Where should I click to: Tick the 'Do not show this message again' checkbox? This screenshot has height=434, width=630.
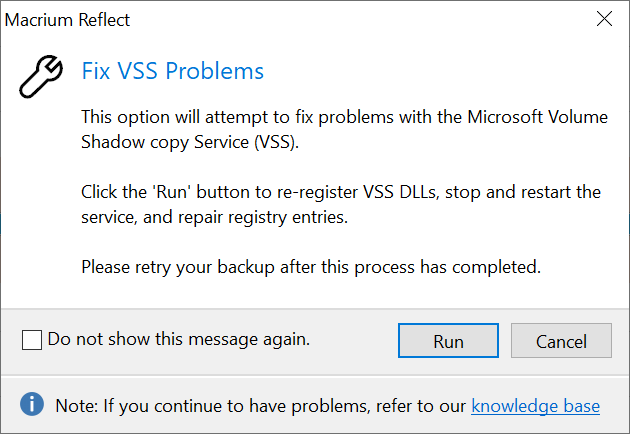32,340
